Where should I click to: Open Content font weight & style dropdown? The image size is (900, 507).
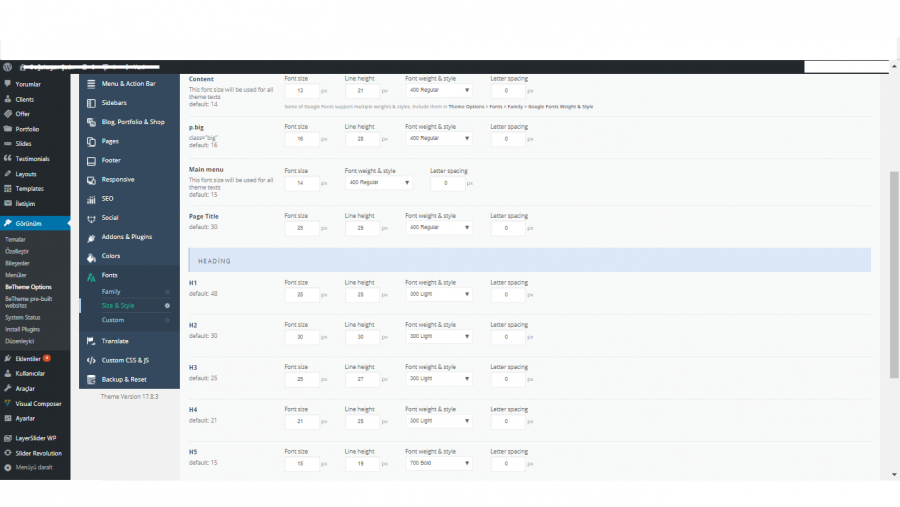pos(439,90)
